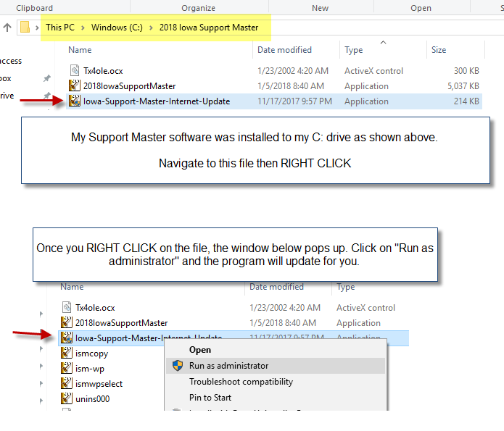Select Iowa-Support-Master-Internet-Update name in upper list

pos(157,101)
